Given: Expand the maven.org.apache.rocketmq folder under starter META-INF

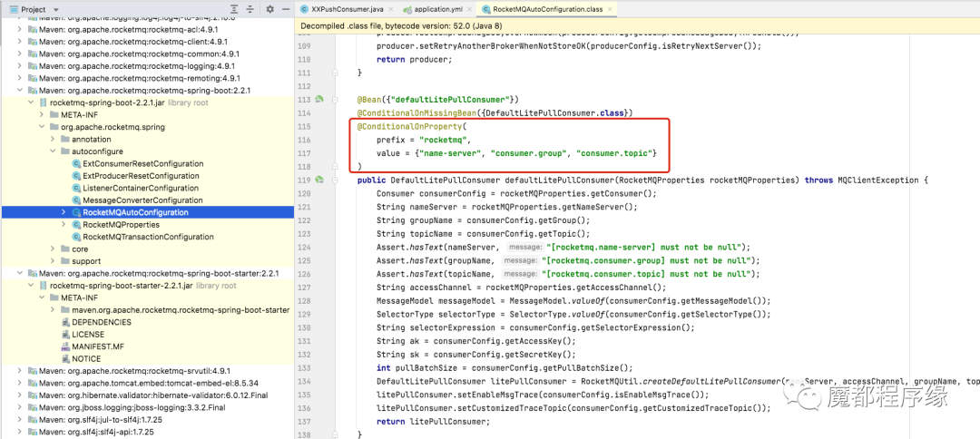Looking at the screenshot, I should point(53,309).
